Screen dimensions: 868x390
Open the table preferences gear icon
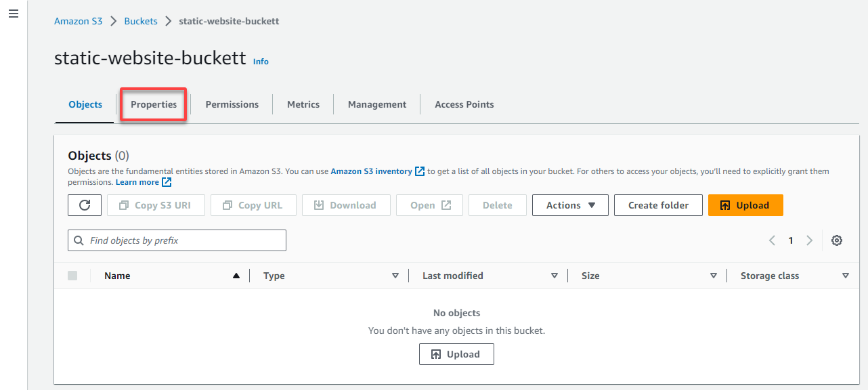(837, 240)
